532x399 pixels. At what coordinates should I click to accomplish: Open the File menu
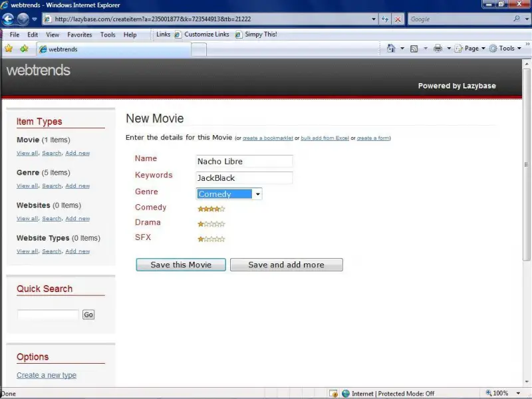click(15, 35)
